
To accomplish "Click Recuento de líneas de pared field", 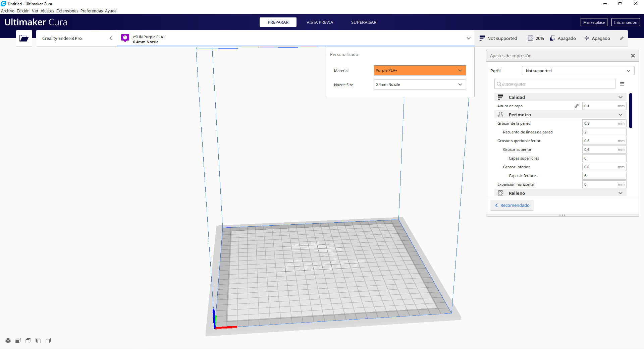I will click(x=604, y=132).
